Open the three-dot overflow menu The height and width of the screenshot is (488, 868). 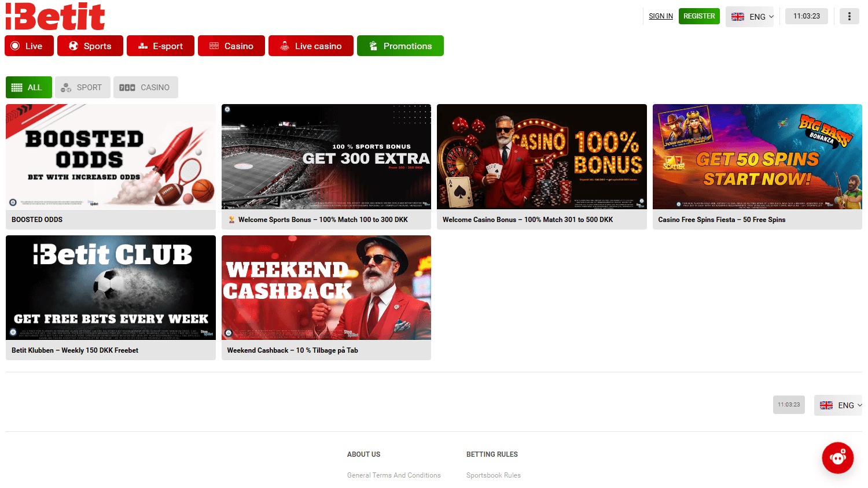point(849,16)
